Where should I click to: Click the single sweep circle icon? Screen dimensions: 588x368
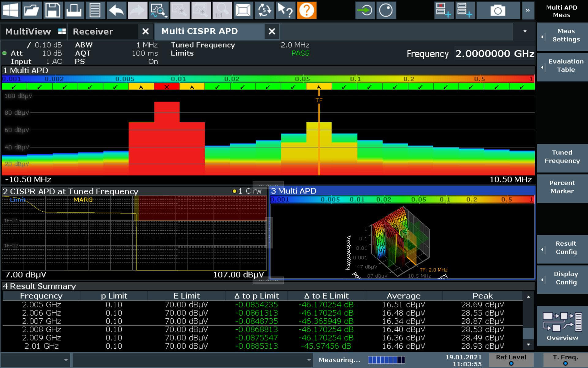coord(386,10)
